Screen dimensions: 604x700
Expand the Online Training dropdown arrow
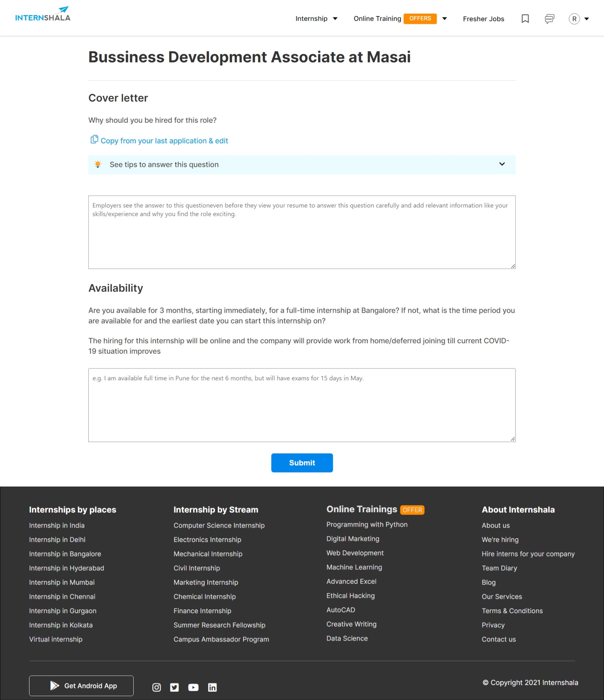coord(444,19)
